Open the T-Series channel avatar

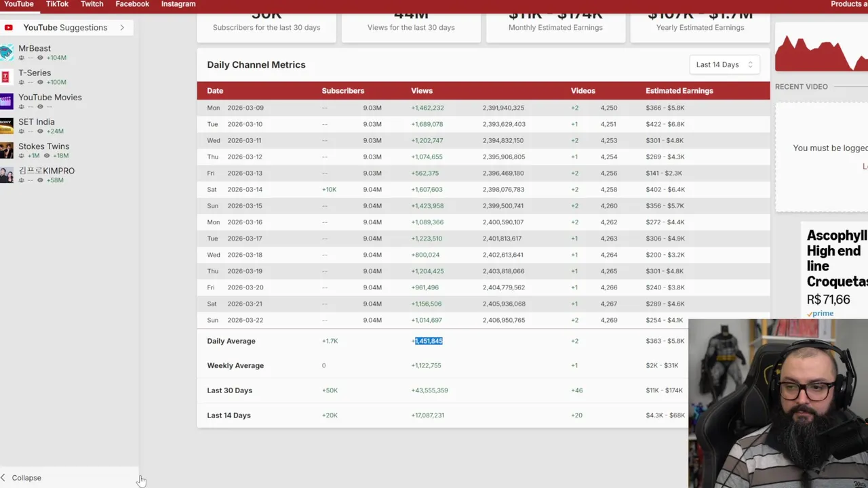point(6,77)
